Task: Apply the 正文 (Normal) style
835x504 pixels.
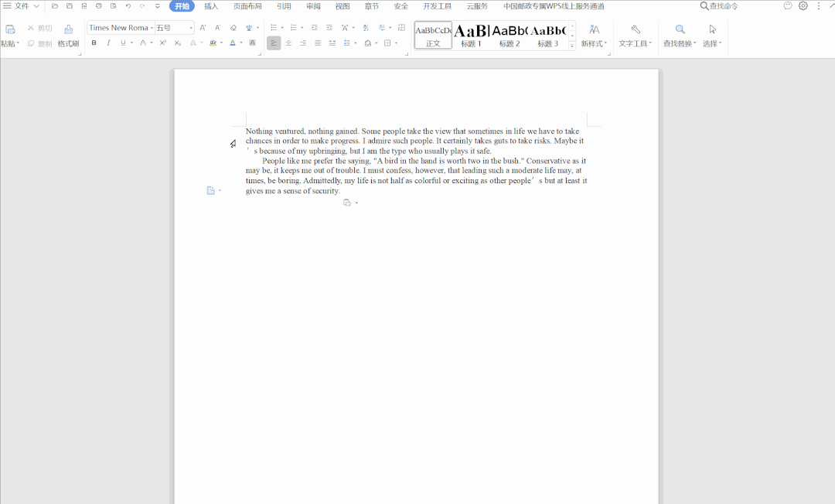Action: click(433, 36)
